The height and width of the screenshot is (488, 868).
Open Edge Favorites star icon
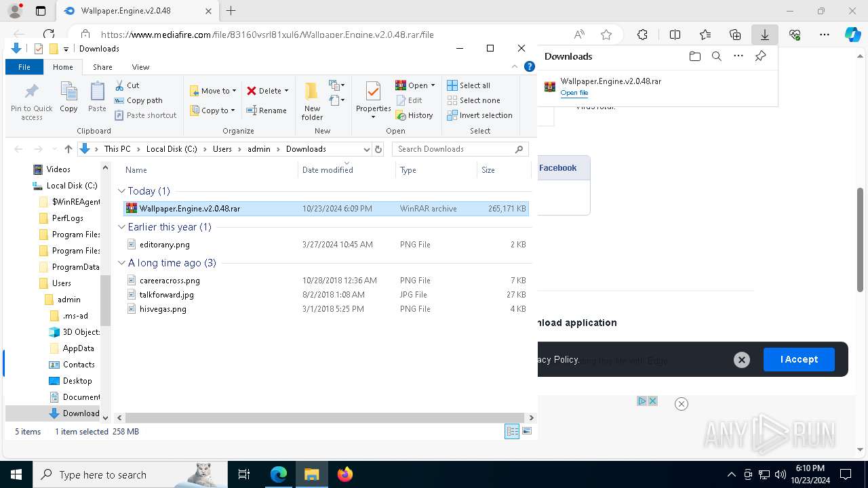(705, 35)
